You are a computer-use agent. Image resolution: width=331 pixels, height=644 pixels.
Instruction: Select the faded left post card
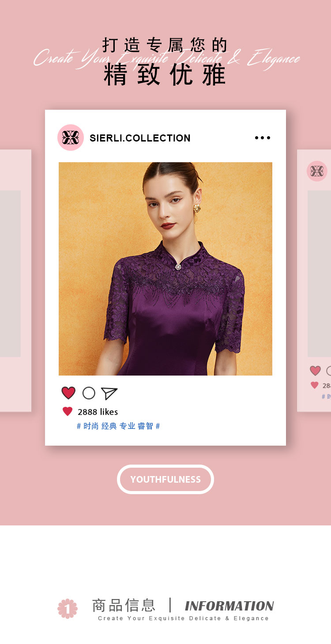coord(15,281)
